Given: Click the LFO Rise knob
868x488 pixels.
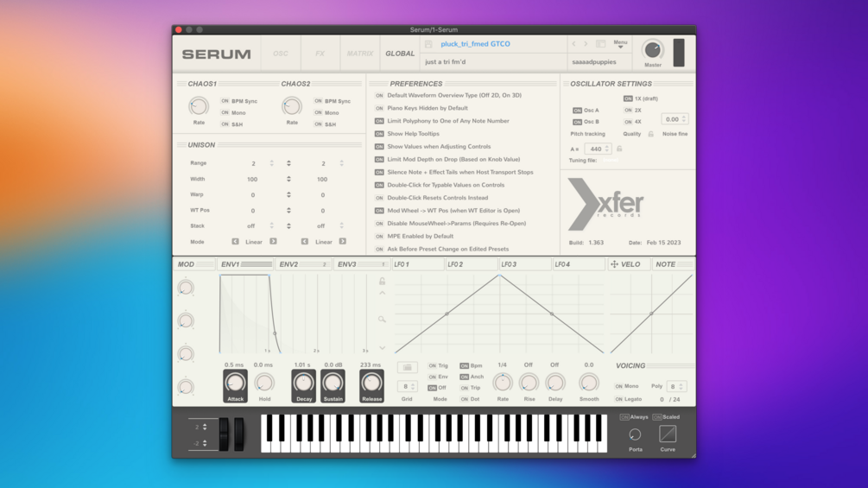Looking at the screenshot, I should click(x=529, y=383).
